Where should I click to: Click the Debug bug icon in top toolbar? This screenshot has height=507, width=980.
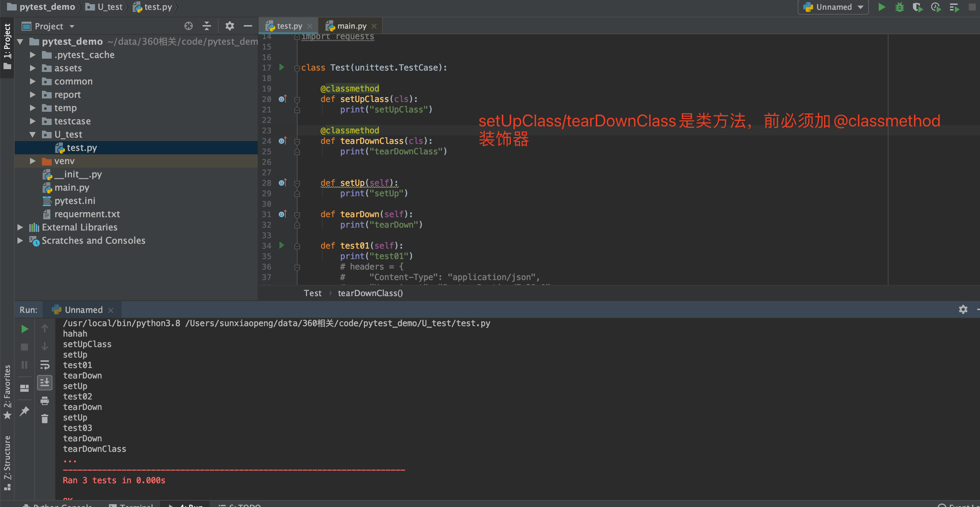pyautogui.click(x=899, y=7)
